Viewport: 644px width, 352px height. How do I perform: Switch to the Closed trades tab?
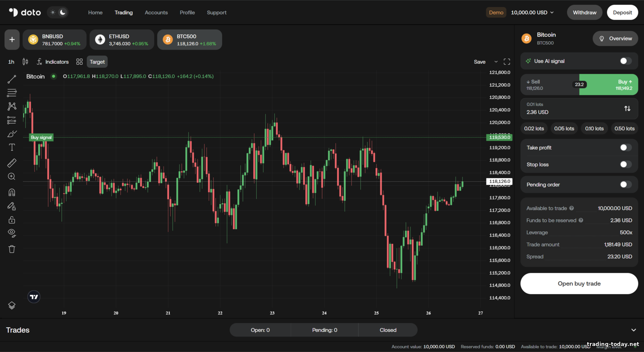pos(388,330)
